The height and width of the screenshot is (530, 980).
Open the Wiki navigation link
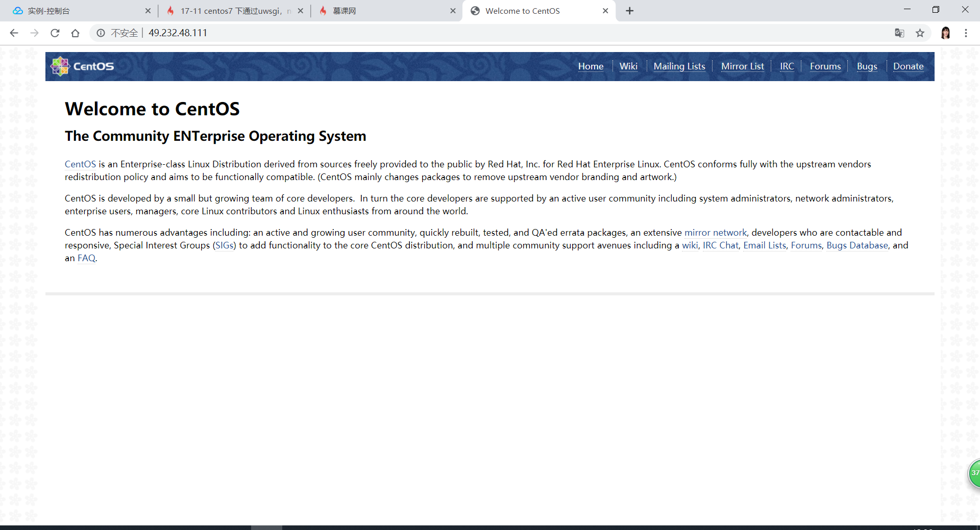pos(628,66)
